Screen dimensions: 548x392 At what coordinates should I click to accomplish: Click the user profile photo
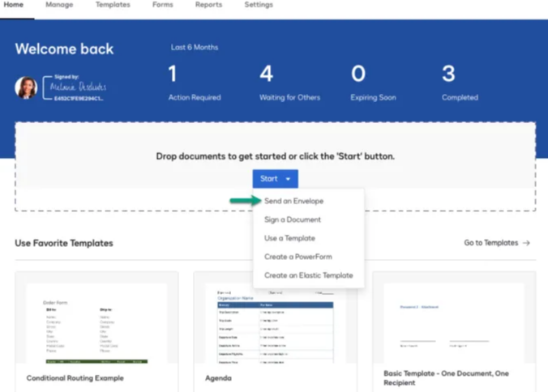tap(26, 87)
